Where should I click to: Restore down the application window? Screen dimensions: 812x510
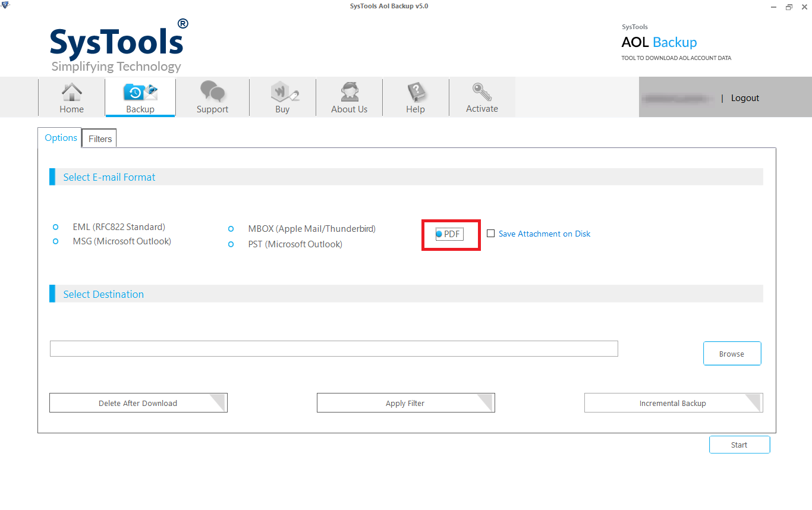click(789, 7)
